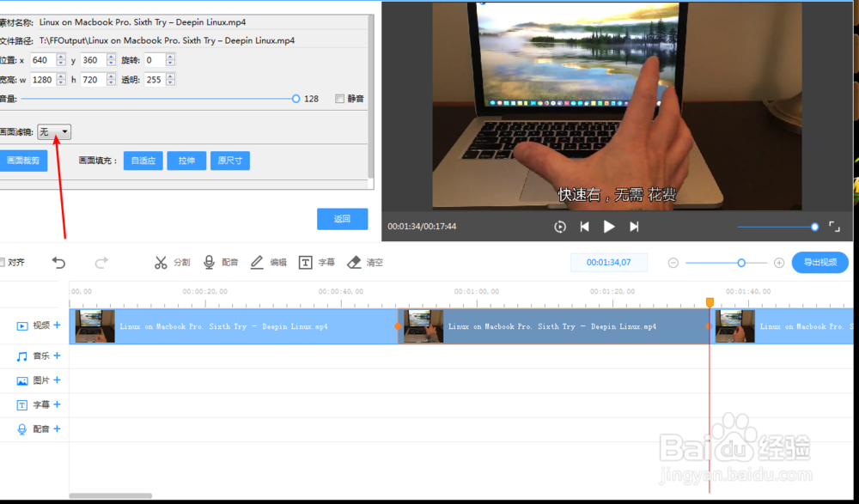Click the orange playhead marker
Image resolution: width=859 pixels, height=504 pixels.
pyautogui.click(x=710, y=302)
